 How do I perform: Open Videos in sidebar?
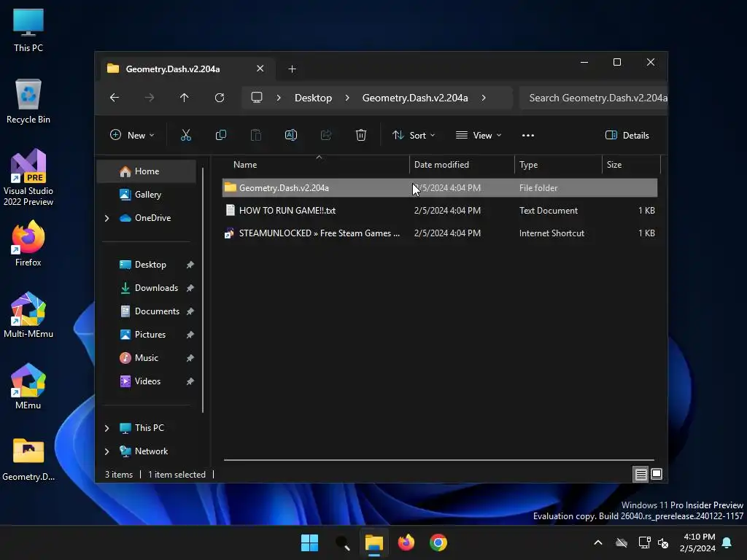pos(147,381)
